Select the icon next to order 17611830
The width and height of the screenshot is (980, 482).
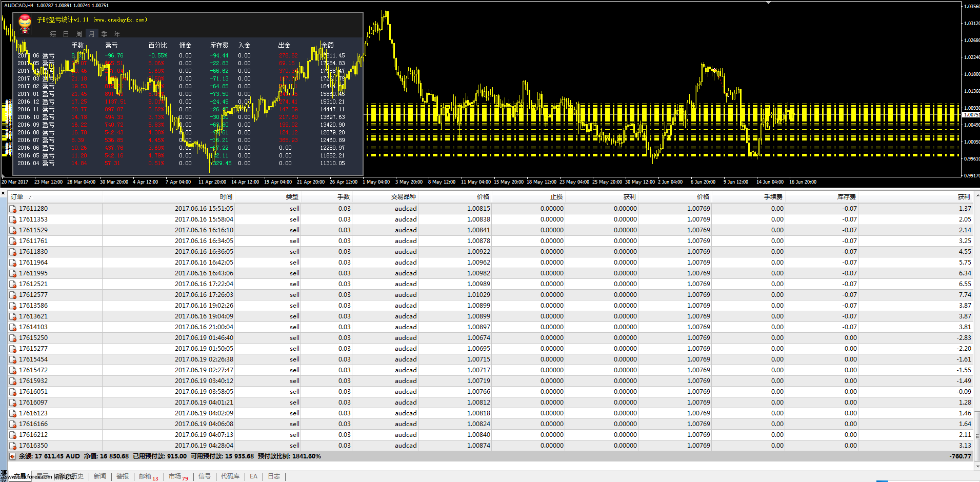13,252
